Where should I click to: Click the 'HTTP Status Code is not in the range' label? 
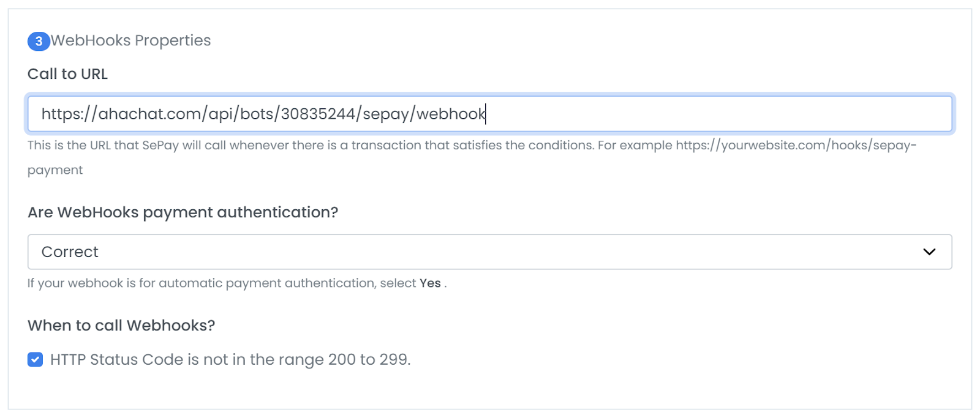[x=230, y=359]
